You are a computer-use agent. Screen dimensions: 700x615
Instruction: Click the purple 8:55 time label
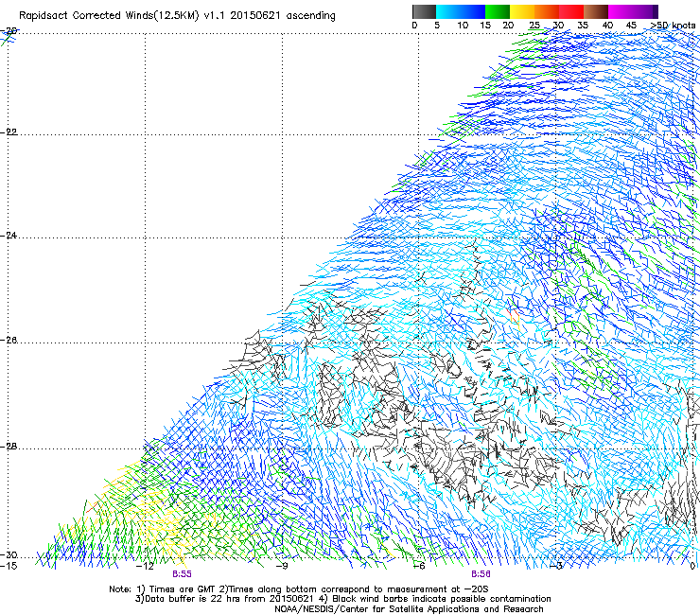pos(182,574)
